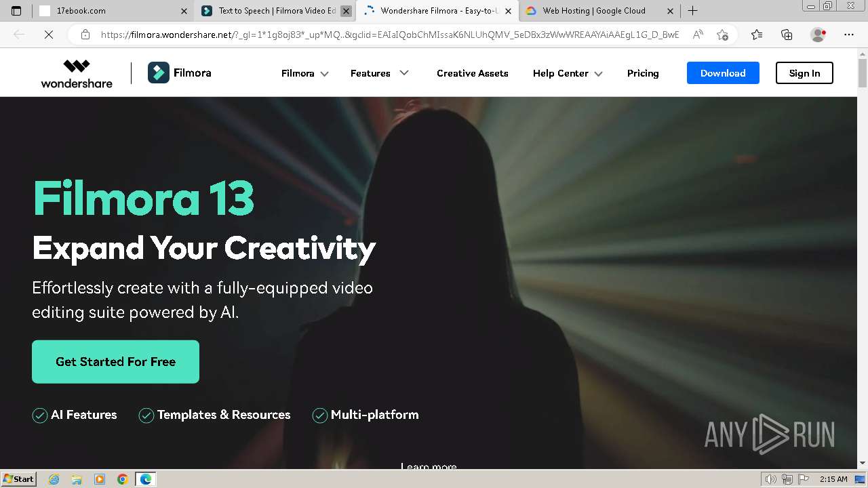Click the Filmora logo icon

tap(159, 73)
